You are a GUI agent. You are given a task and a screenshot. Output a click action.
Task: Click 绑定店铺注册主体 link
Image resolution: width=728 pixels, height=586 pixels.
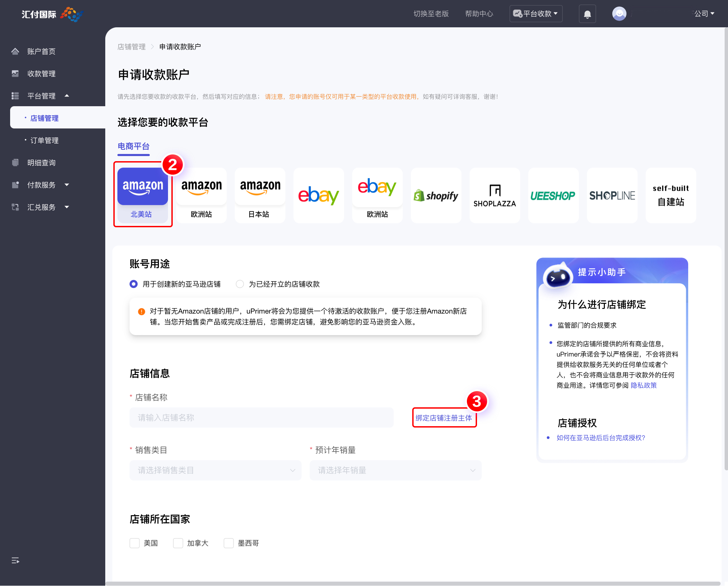(x=444, y=418)
